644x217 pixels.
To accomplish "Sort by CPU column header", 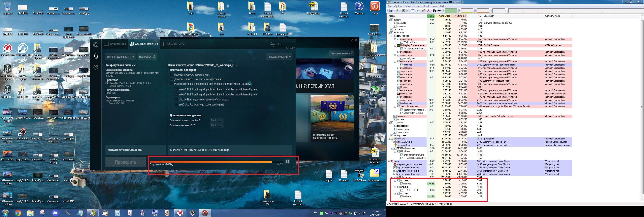I will [x=431, y=16].
